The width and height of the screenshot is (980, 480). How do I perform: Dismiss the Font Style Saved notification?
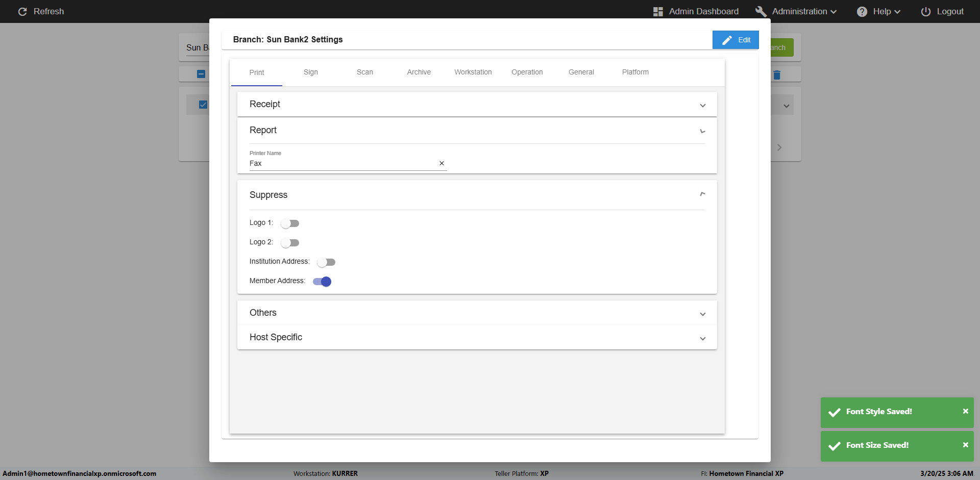(965, 411)
